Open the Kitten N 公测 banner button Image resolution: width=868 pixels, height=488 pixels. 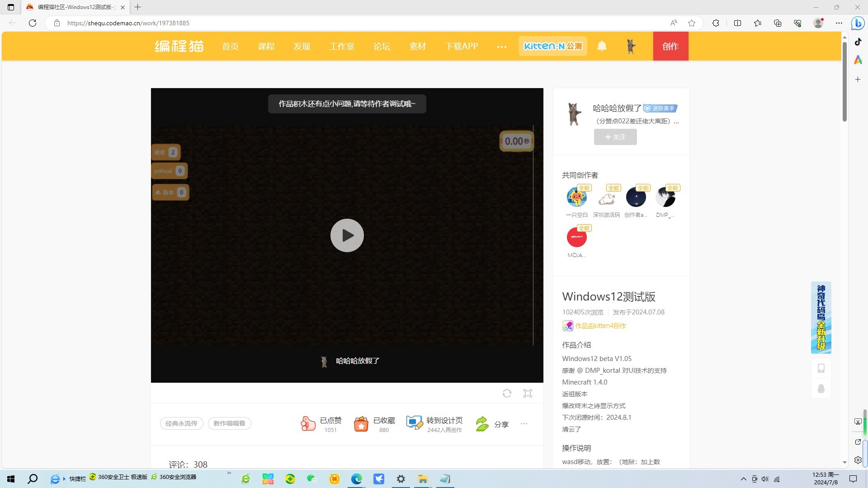coord(552,46)
